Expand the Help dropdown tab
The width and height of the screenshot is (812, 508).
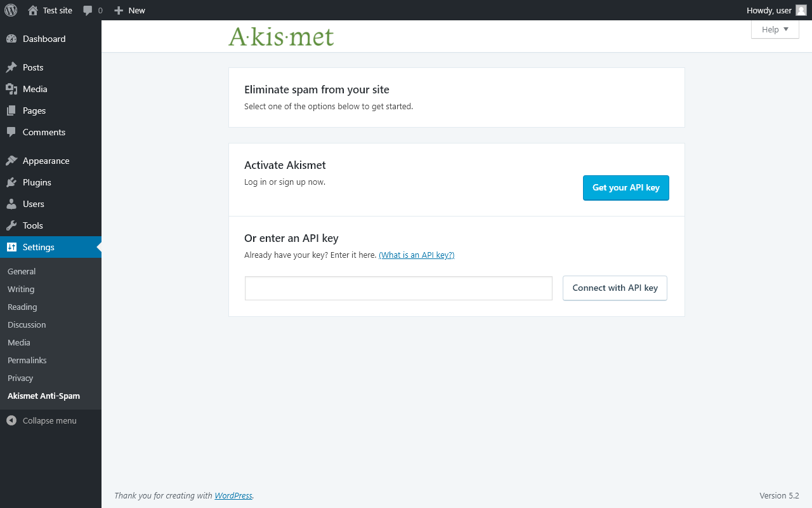775,30
